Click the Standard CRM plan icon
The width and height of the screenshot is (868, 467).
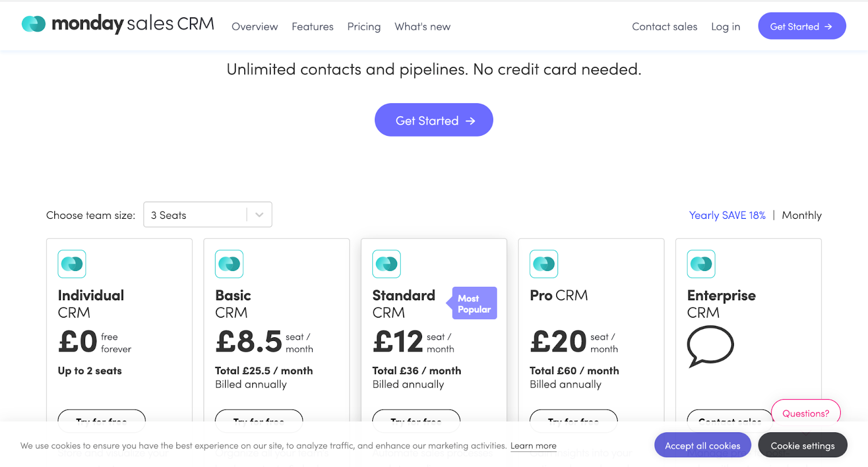tap(386, 264)
